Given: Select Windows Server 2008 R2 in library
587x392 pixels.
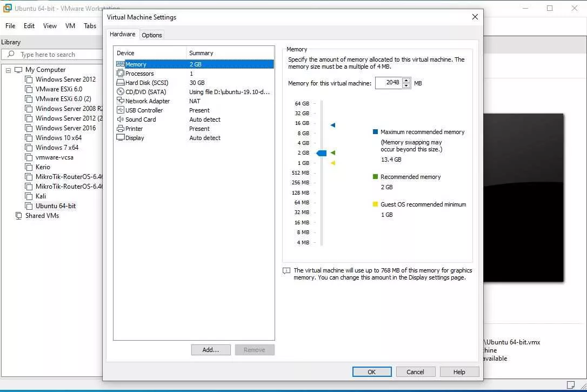Looking at the screenshot, I should click(x=69, y=109).
